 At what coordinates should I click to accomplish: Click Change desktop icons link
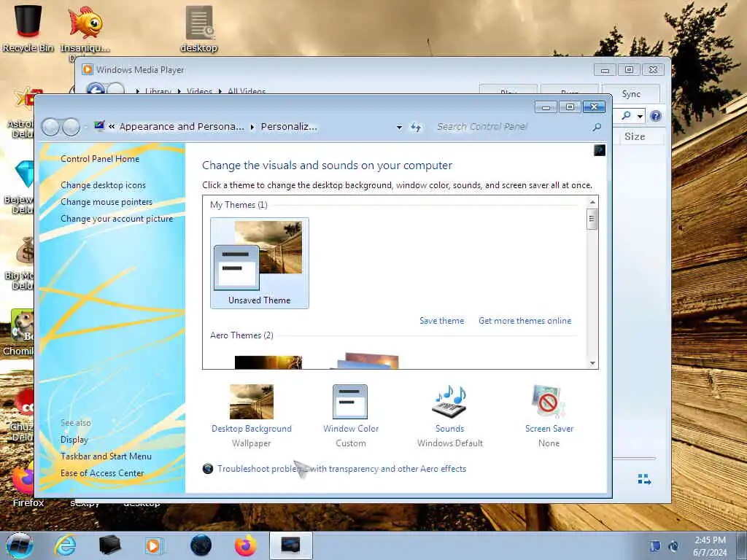(103, 185)
